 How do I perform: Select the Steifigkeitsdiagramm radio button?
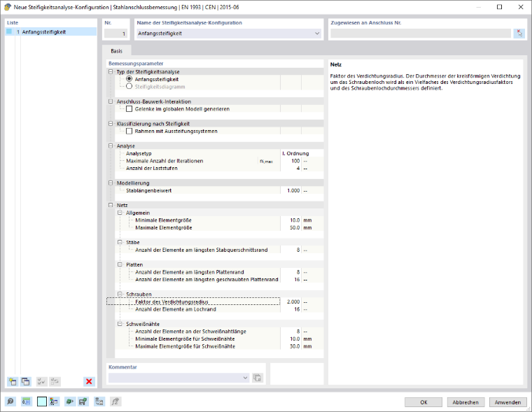coord(129,86)
